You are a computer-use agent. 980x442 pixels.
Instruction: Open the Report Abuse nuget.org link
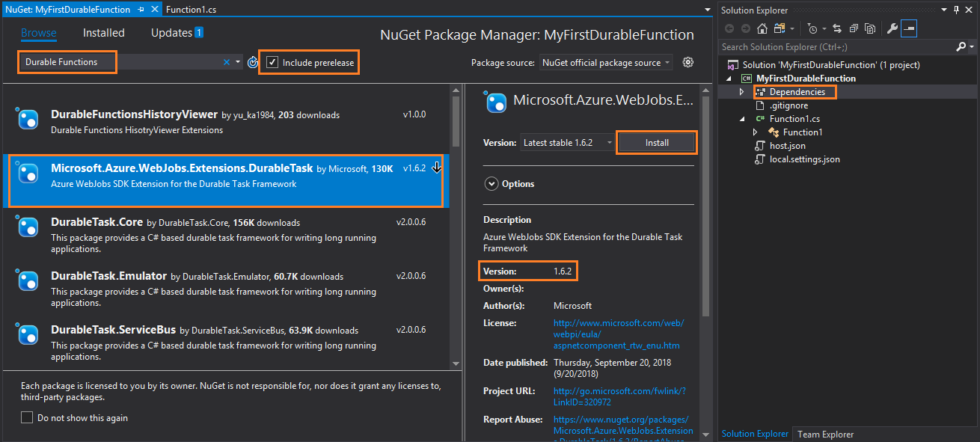coord(623,431)
